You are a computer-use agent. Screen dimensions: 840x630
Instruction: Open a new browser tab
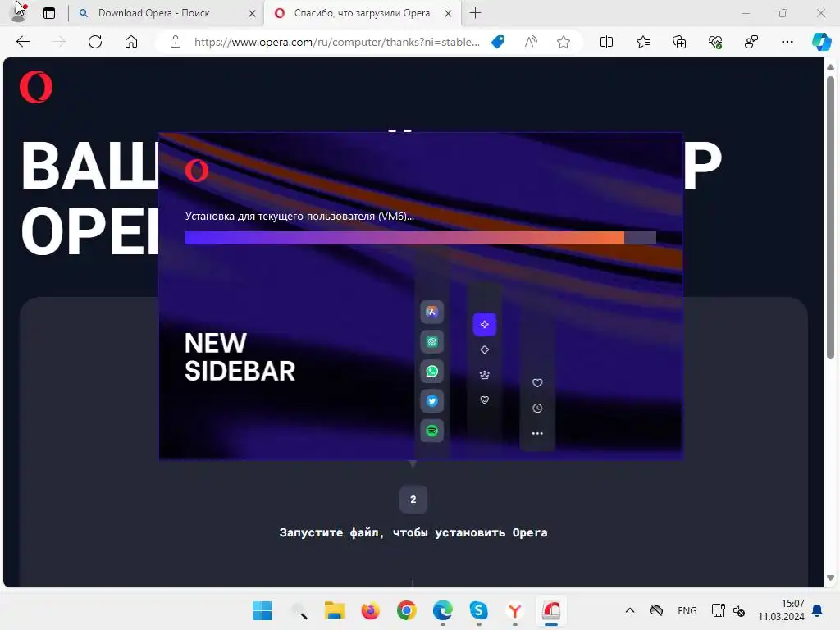475,13
